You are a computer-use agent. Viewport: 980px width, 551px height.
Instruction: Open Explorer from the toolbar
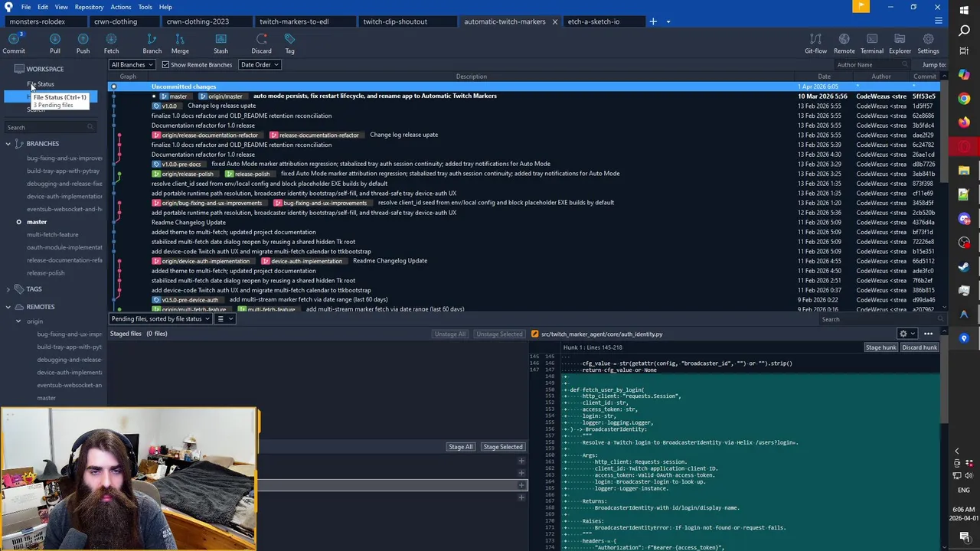[900, 44]
